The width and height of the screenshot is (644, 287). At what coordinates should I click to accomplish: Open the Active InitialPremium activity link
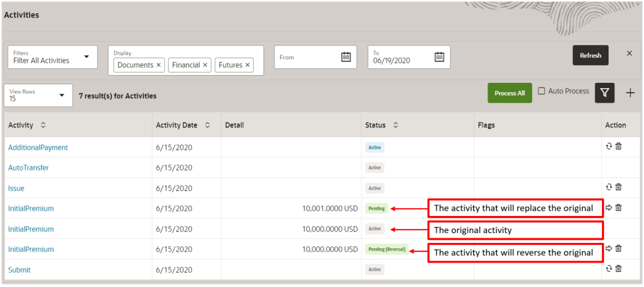[31, 229]
